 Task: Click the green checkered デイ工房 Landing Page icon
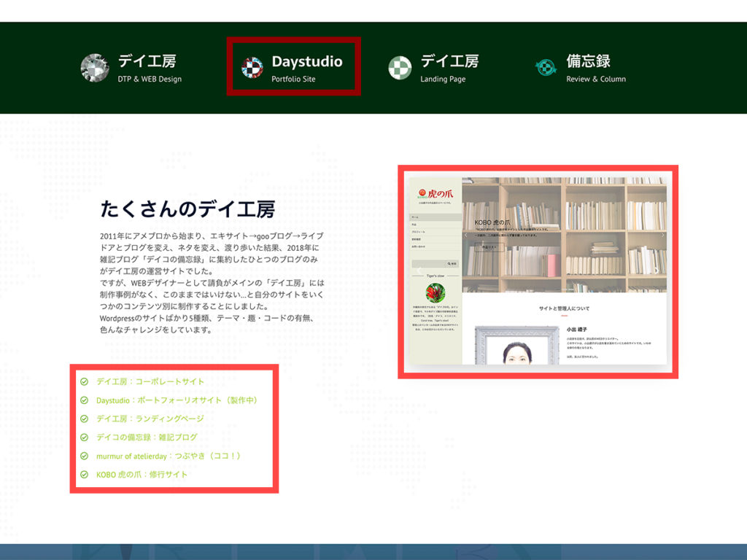(400, 68)
